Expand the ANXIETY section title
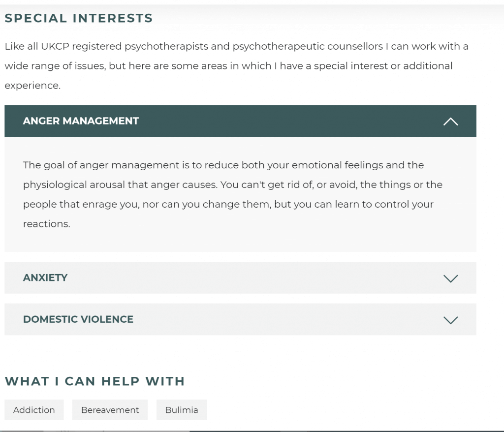504x432 pixels. (x=45, y=278)
